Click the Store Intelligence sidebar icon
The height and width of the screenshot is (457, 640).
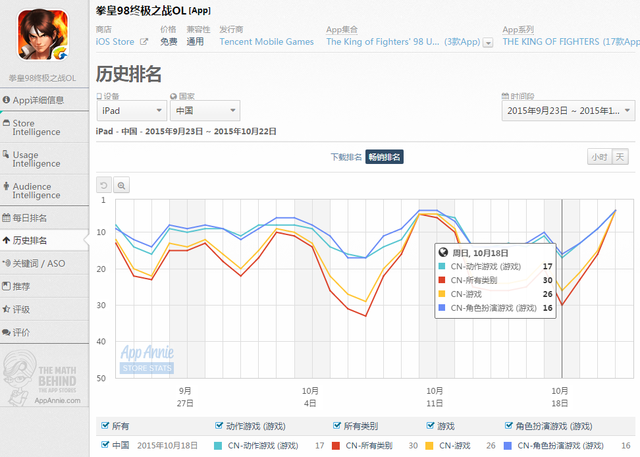pos(7,123)
